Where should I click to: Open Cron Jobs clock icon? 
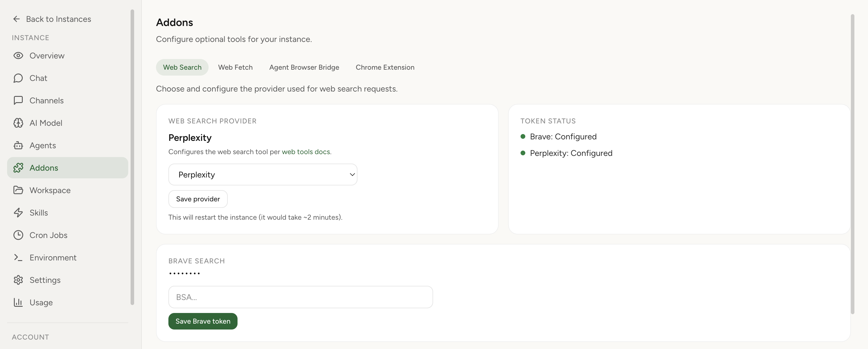pos(18,235)
